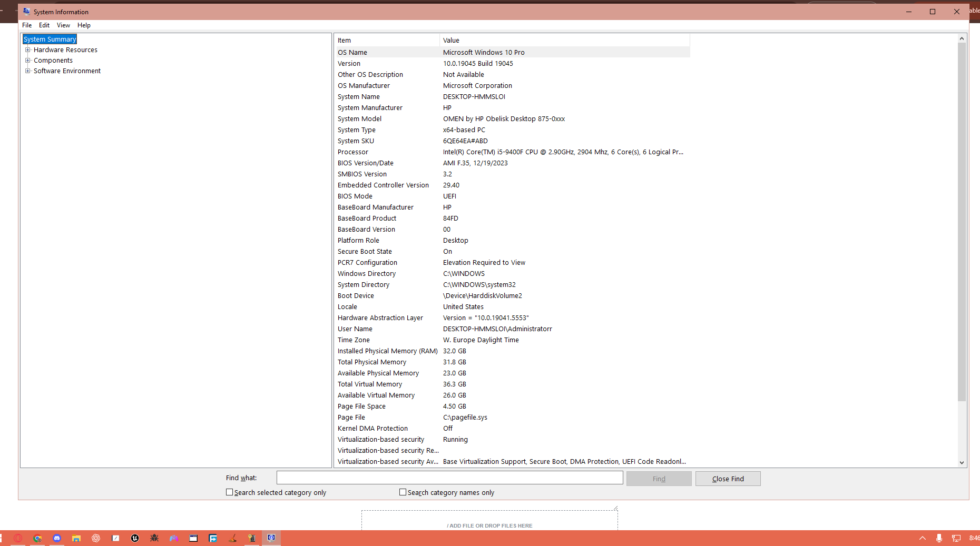Close the System Information window
Image resolution: width=980 pixels, height=546 pixels.
pyautogui.click(x=957, y=12)
